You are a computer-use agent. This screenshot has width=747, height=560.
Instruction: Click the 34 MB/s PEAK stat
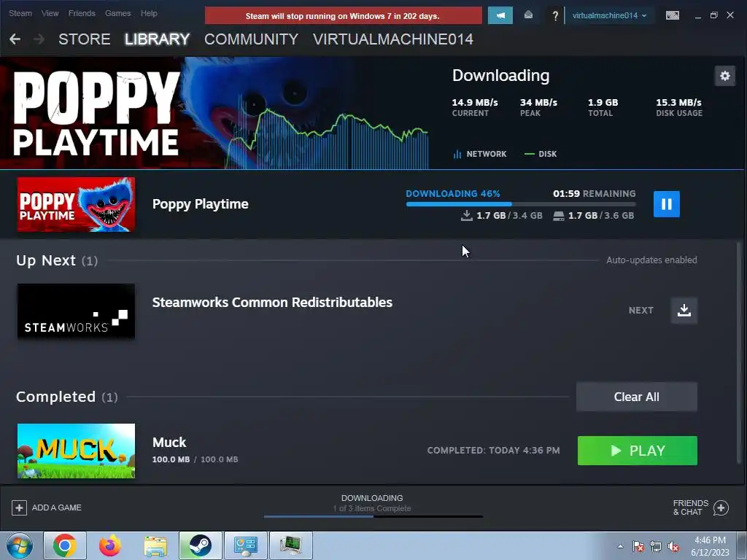(x=538, y=107)
